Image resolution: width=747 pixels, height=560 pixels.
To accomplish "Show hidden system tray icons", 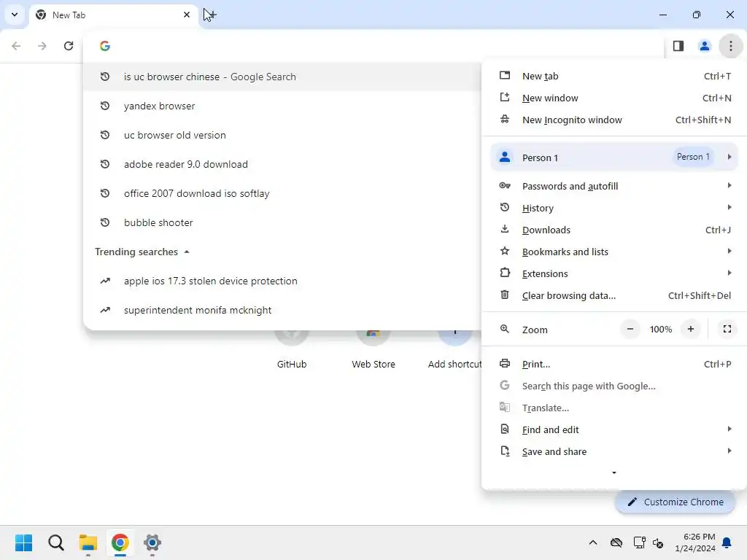I will (593, 542).
